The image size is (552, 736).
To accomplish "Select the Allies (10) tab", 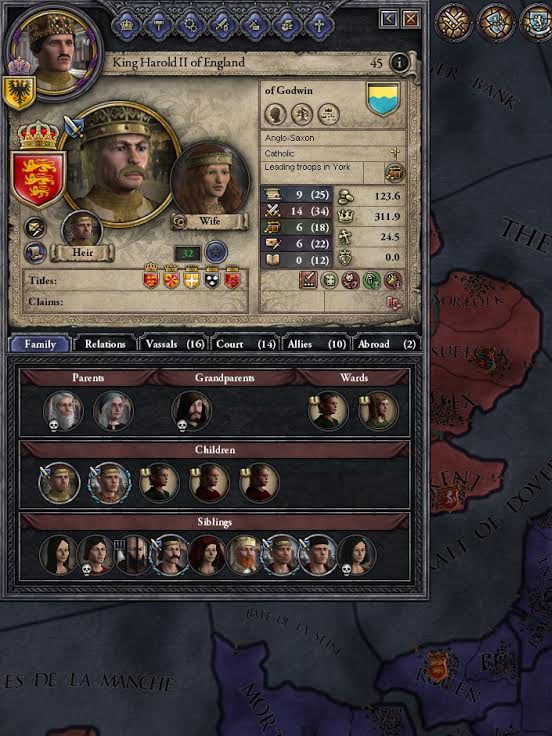I will 316,344.
